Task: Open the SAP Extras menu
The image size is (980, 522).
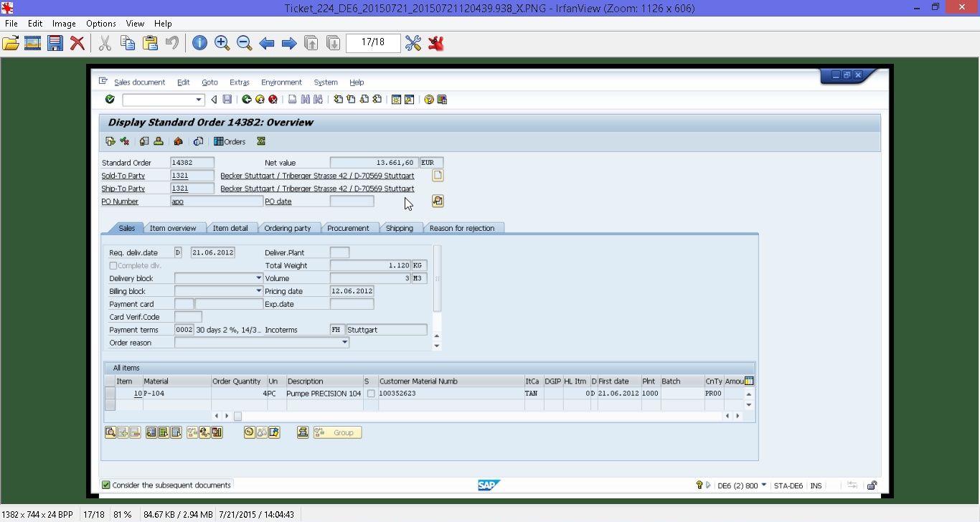Action: point(240,82)
